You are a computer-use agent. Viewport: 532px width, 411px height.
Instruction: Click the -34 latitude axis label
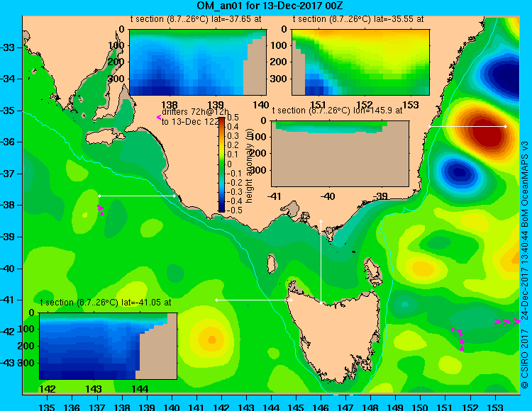8,79
